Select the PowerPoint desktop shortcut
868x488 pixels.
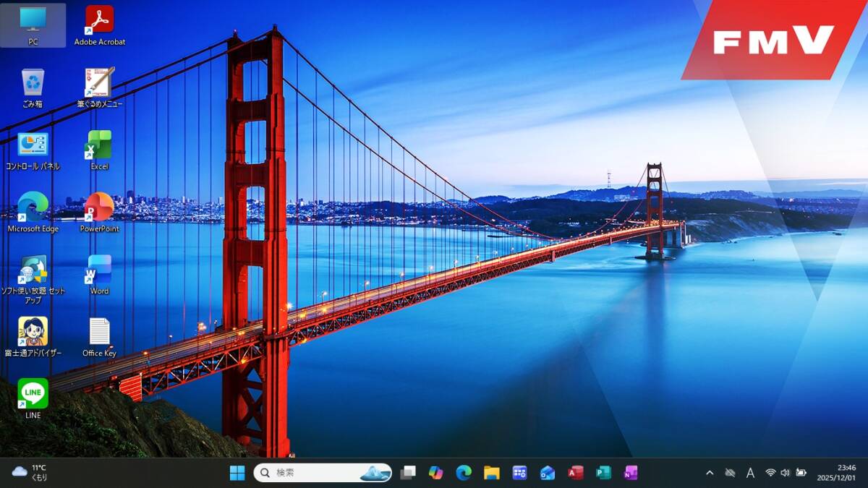[x=99, y=207]
